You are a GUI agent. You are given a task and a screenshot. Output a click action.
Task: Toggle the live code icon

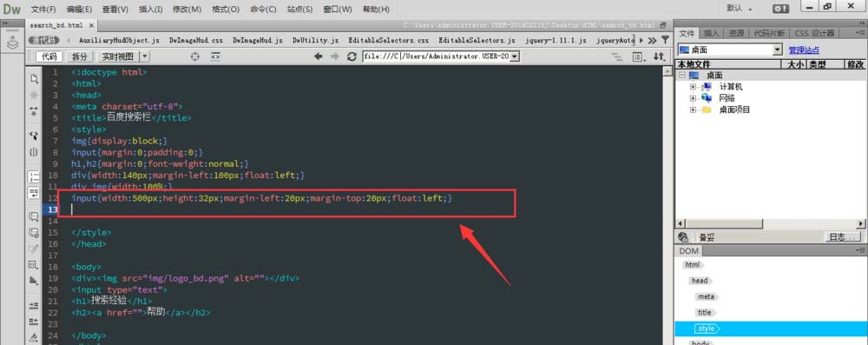click(216, 56)
